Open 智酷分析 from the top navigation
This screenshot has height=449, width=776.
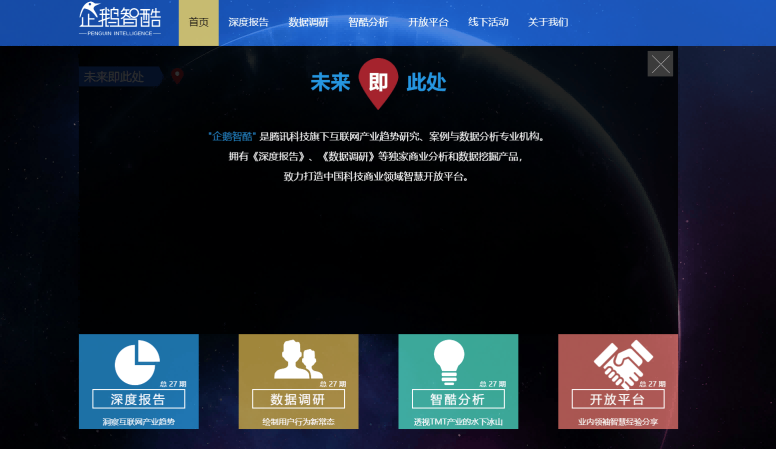[x=368, y=22]
